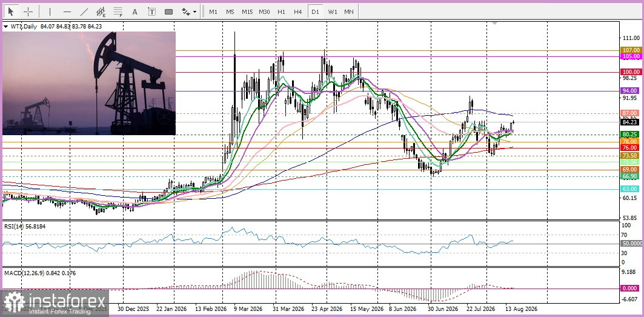Pick the Fibonacci Retracement tool
The width and height of the screenshot is (644, 317).
(118, 12)
